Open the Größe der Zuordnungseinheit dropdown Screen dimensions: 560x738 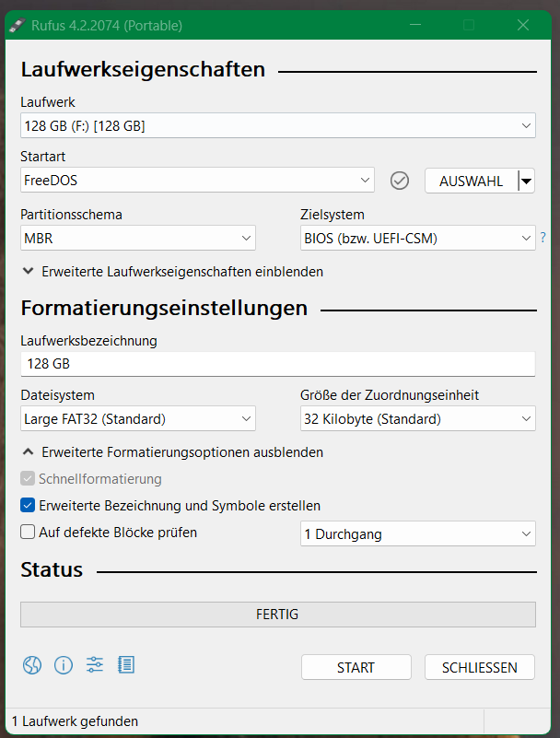point(418,418)
